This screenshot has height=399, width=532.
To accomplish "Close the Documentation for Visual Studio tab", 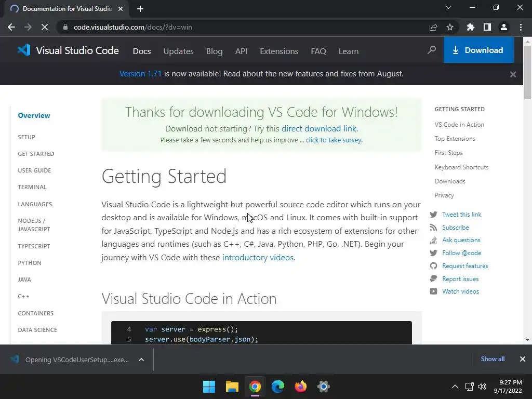I will point(121,9).
